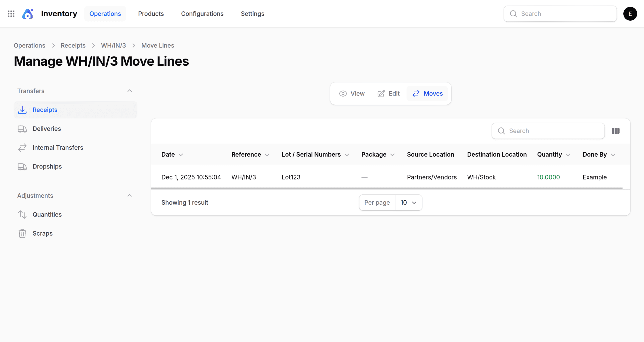Click the Scraps trash icon
Viewport: 644px width, 342px height.
click(x=22, y=233)
